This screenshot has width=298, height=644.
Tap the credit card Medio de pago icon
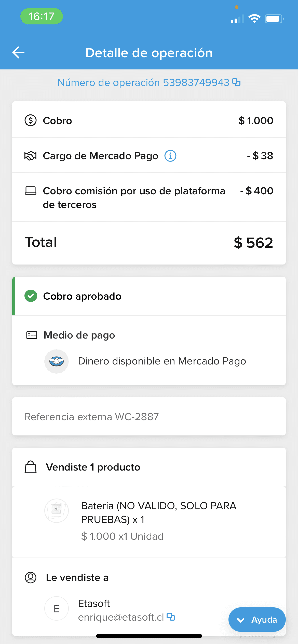pos(32,335)
